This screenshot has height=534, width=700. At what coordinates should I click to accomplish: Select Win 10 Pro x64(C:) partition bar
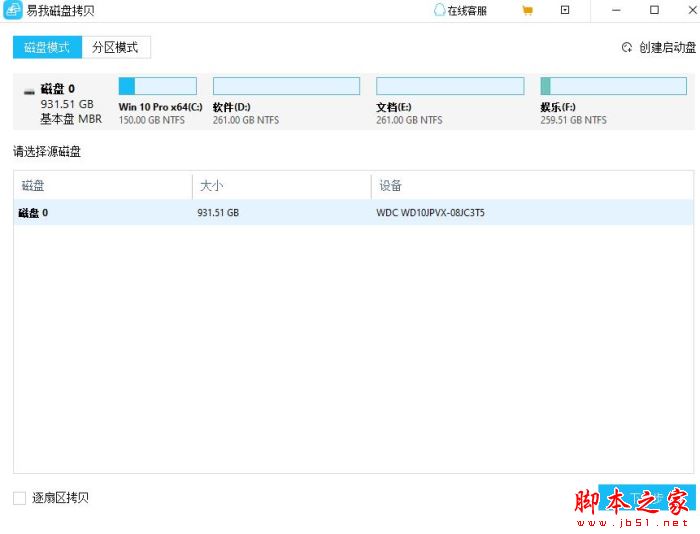point(158,86)
